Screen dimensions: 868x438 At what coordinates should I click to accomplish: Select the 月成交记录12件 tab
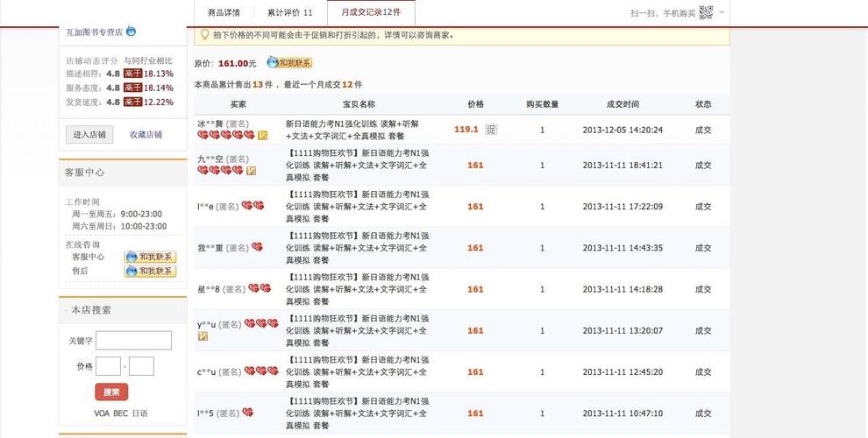(x=371, y=11)
